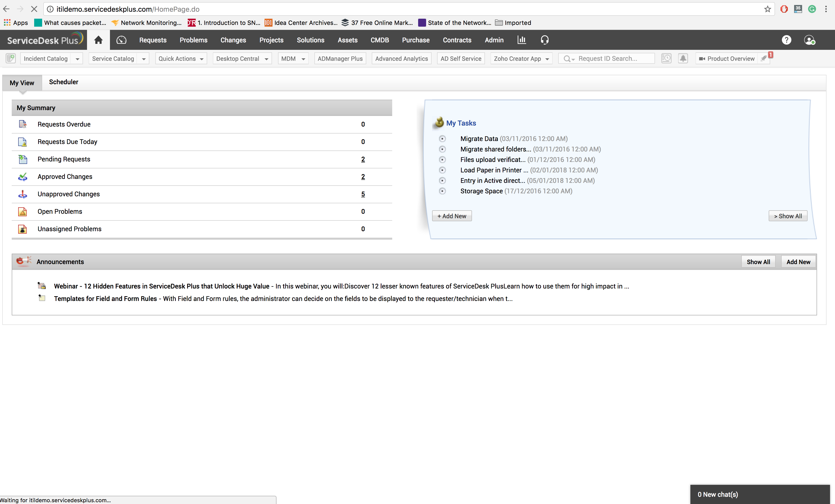
Task: Open Unapproved Changes count link
Action: [363, 194]
